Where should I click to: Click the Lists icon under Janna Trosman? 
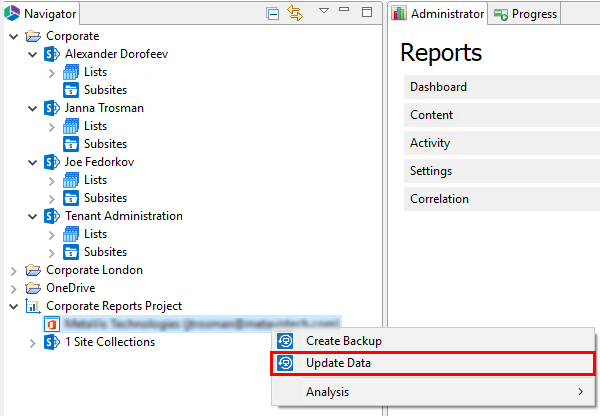tap(71, 126)
